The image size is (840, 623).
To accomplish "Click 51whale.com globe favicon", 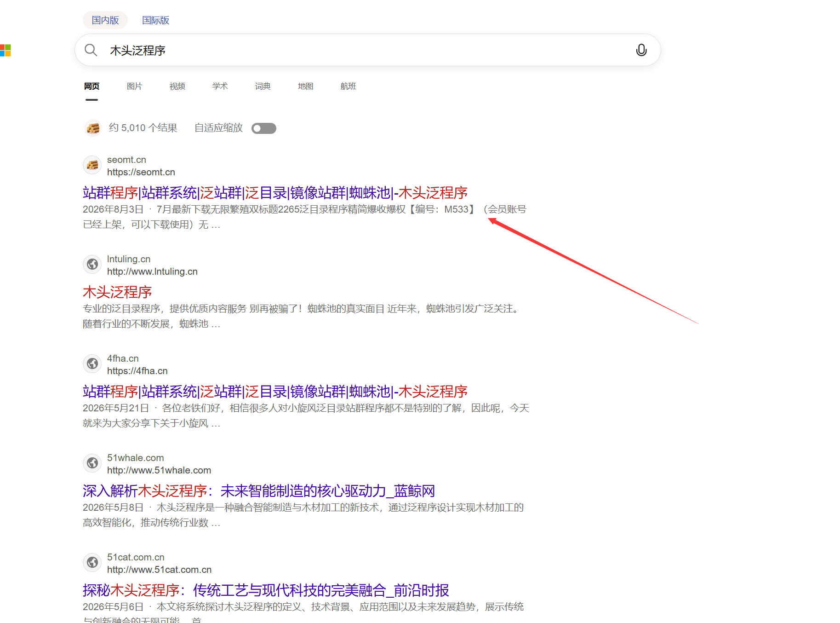I will [92, 463].
